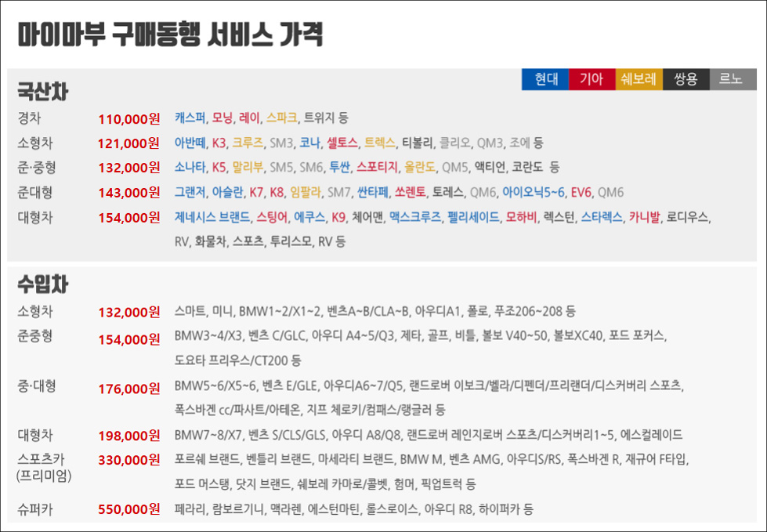This screenshot has width=767, height=532.
Task: Click the 아반떼 car name
Action: pyautogui.click(x=190, y=143)
